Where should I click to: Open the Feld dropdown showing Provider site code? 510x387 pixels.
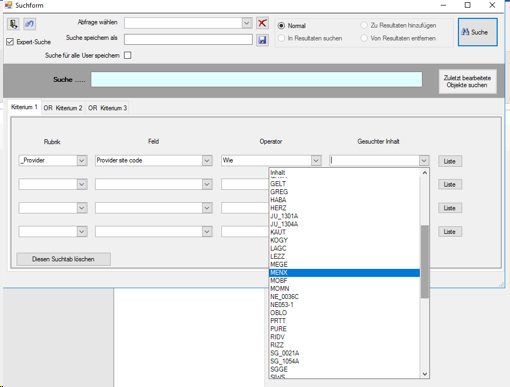(207, 161)
